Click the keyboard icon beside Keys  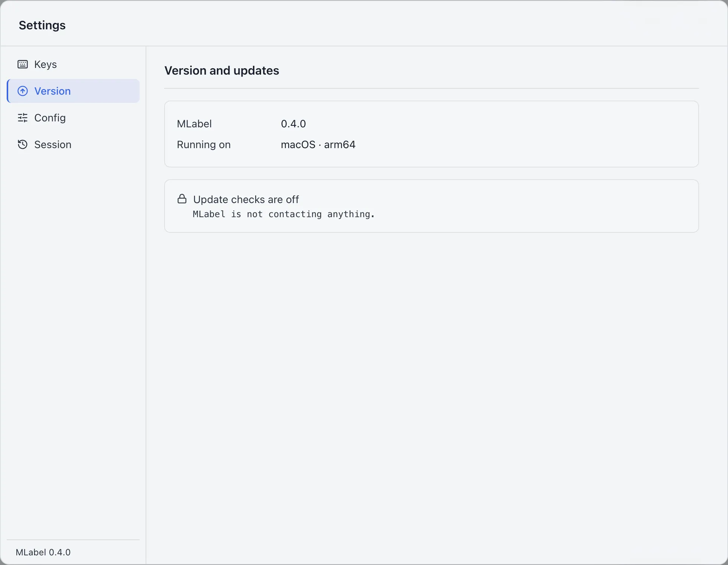[x=23, y=64]
